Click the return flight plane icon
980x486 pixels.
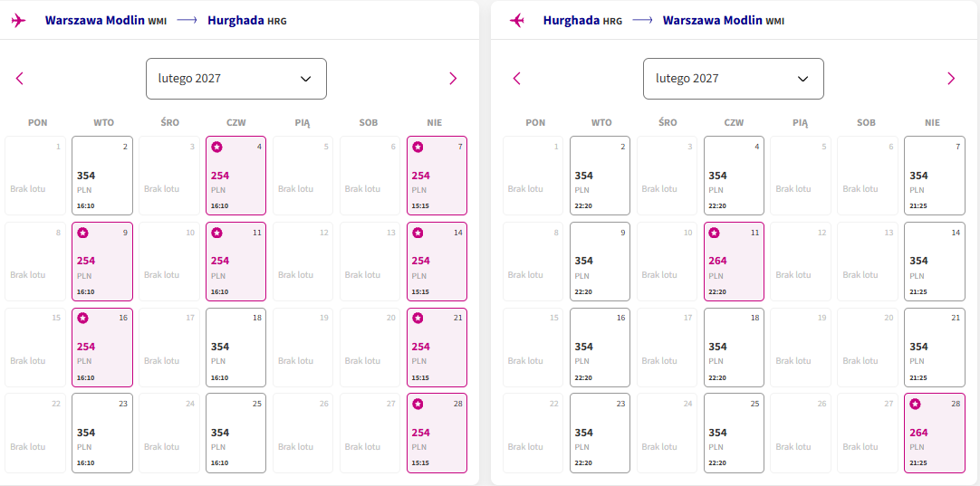coord(517,21)
